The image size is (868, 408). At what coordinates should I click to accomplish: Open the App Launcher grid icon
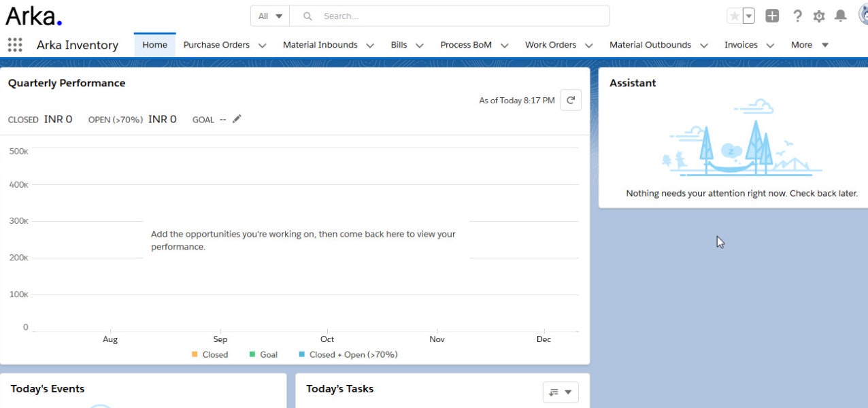pyautogui.click(x=15, y=45)
